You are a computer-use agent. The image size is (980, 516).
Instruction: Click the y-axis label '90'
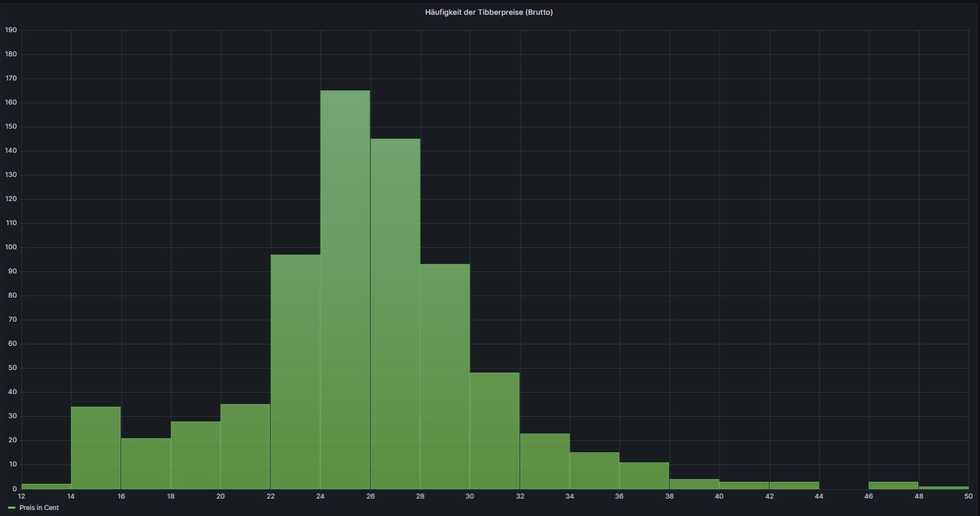coord(12,271)
